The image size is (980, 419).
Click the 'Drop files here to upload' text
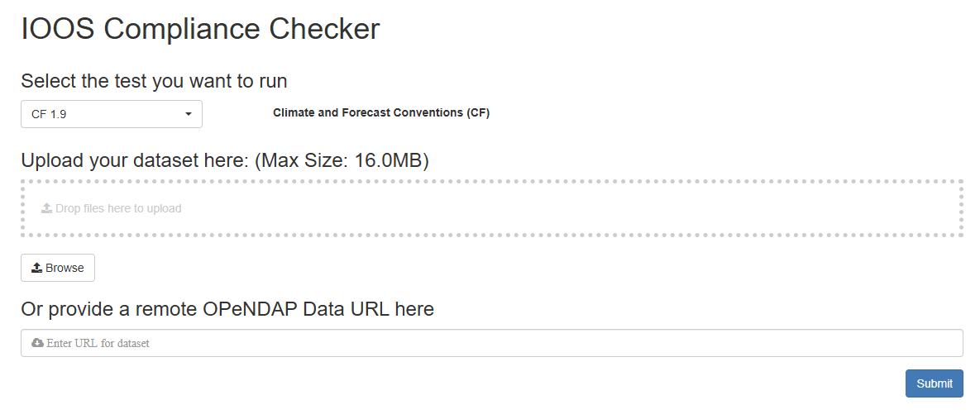[118, 208]
